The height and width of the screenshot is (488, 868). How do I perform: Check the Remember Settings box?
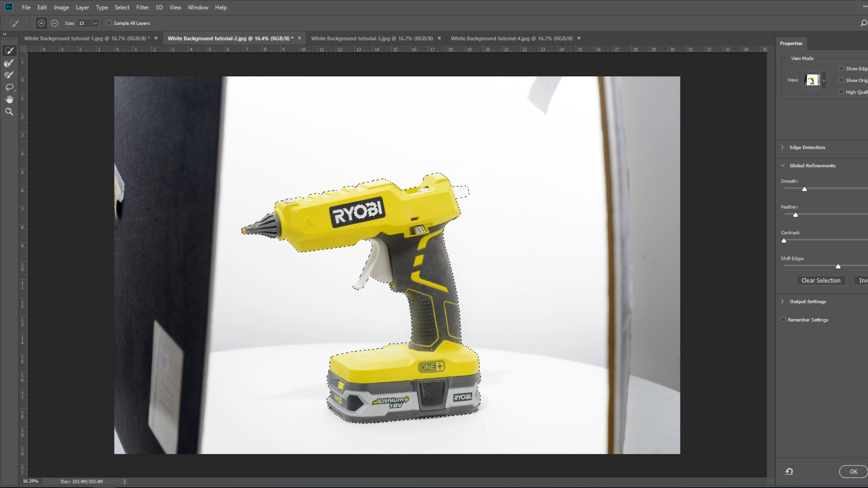[x=783, y=320]
